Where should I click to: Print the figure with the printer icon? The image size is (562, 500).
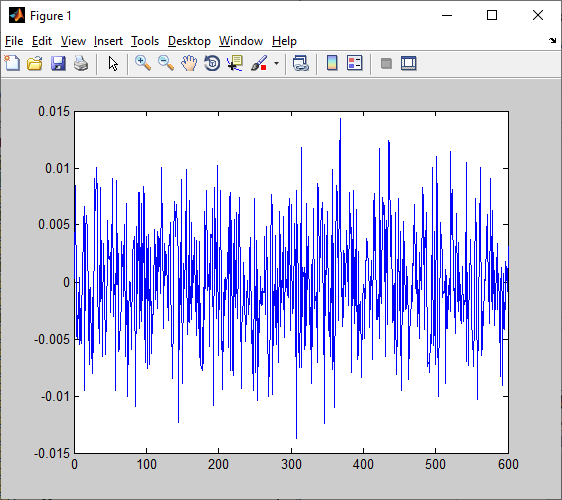pos(81,63)
